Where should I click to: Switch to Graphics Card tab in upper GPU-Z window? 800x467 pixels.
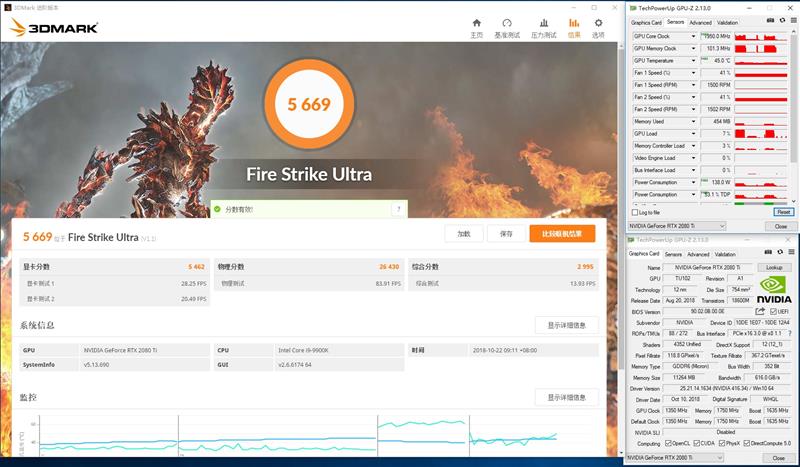tap(646, 22)
